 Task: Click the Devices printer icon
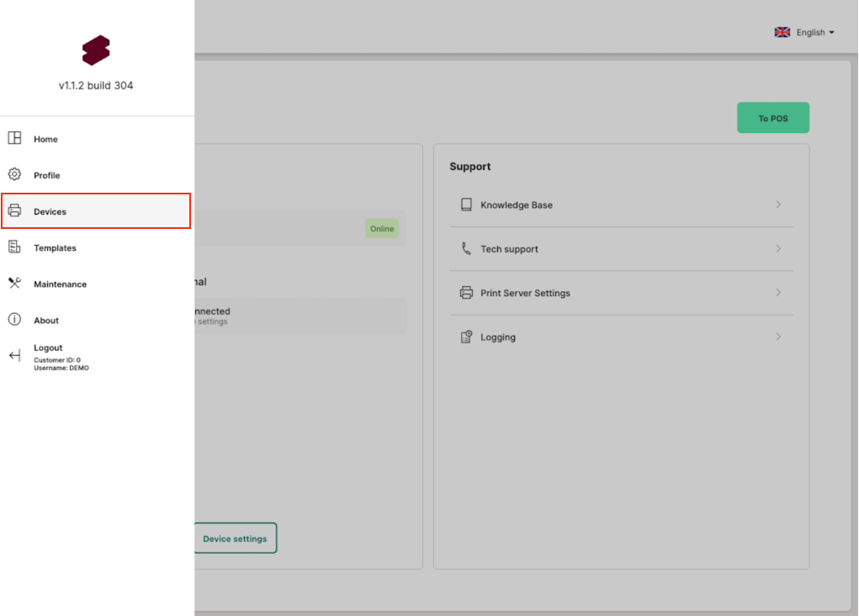(14, 211)
